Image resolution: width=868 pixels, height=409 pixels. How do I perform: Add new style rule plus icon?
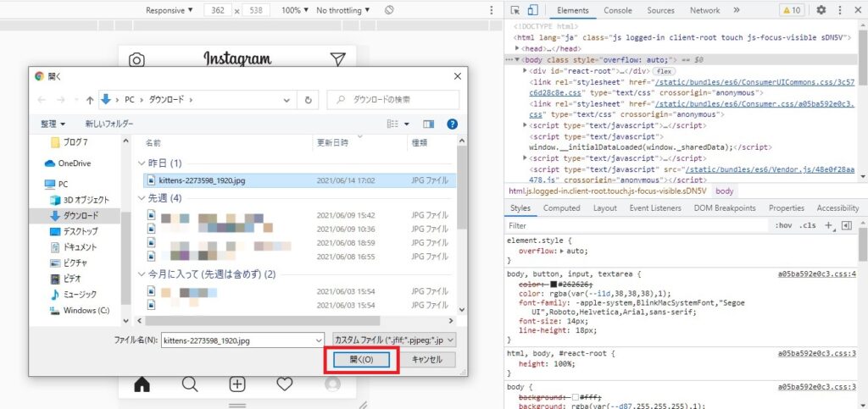point(829,225)
